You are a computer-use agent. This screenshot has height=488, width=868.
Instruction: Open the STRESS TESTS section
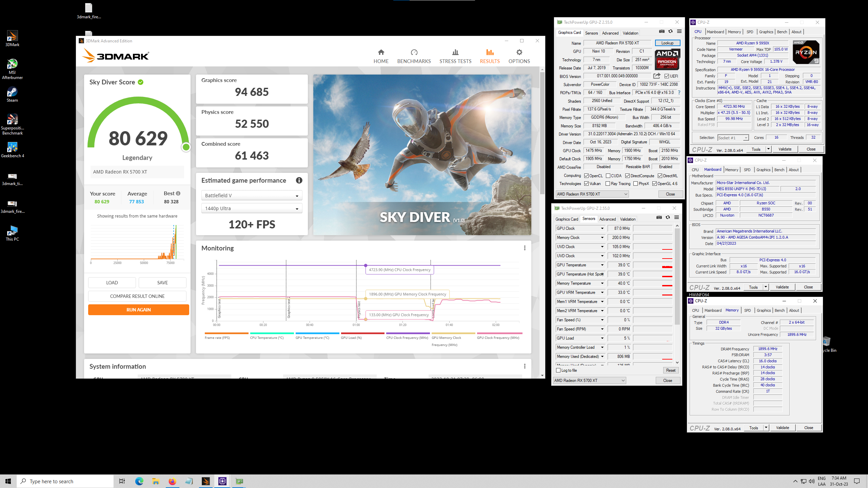(x=455, y=56)
